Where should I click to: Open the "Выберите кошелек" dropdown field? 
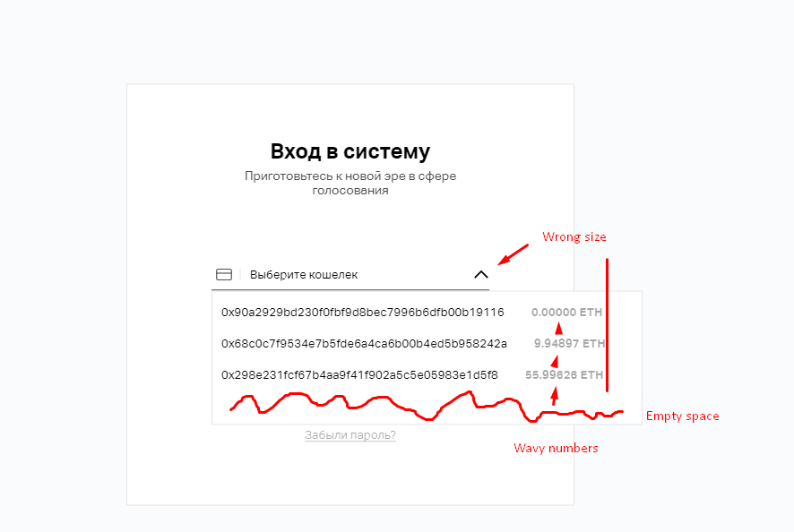click(x=314, y=274)
